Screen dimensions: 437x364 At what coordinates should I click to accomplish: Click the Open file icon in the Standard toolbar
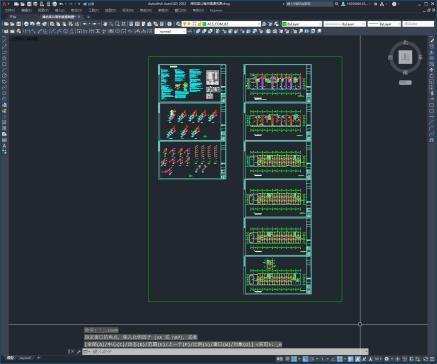tap(12, 24)
